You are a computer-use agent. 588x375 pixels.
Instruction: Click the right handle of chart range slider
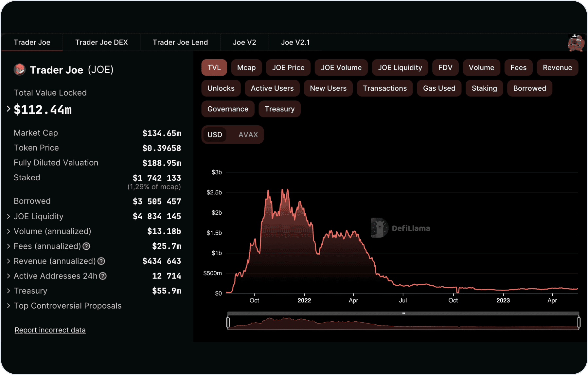point(579,322)
